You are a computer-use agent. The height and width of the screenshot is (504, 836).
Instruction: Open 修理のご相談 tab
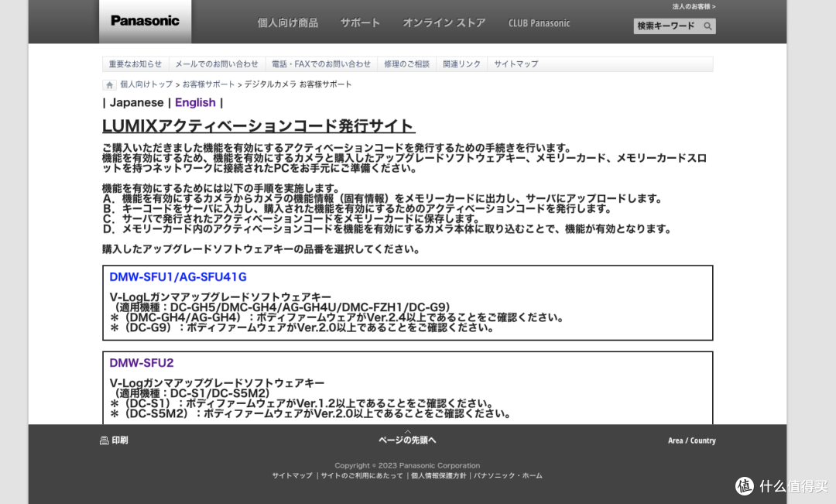pyautogui.click(x=407, y=64)
